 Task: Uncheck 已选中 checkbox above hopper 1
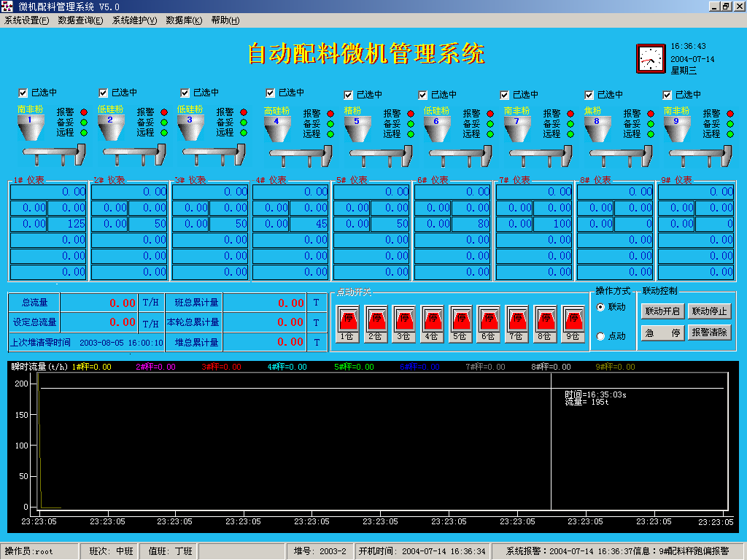point(23,93)
